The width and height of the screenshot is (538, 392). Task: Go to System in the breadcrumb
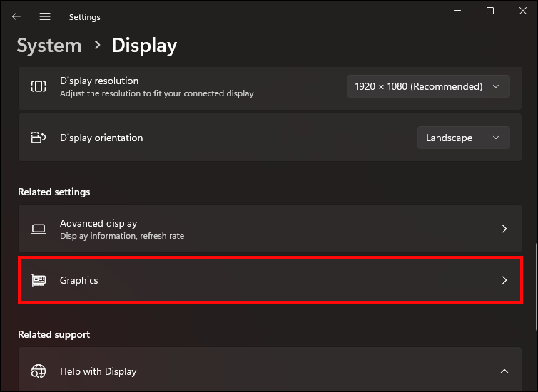[x=49, y=46]
